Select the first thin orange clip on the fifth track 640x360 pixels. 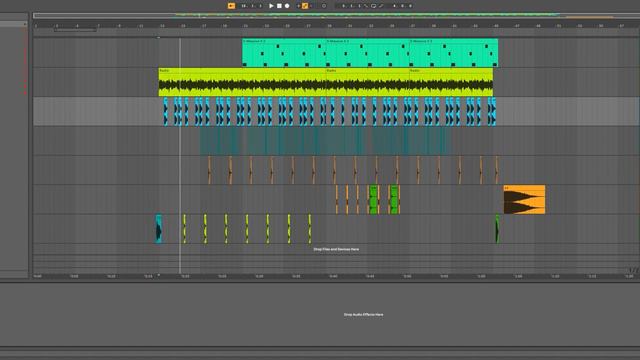point(209,170)
